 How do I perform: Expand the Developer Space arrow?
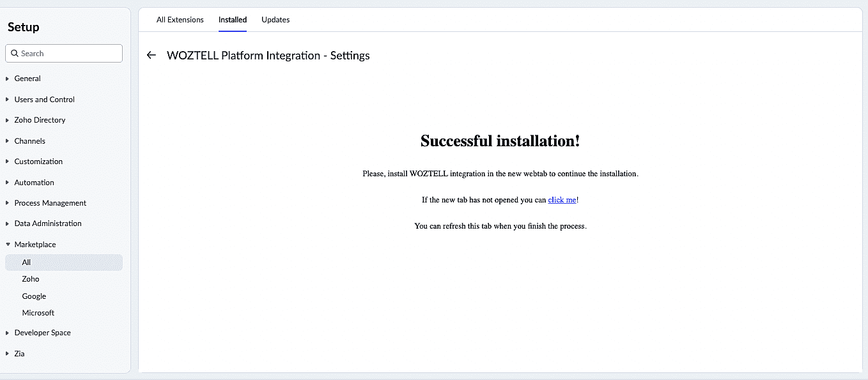8,333
